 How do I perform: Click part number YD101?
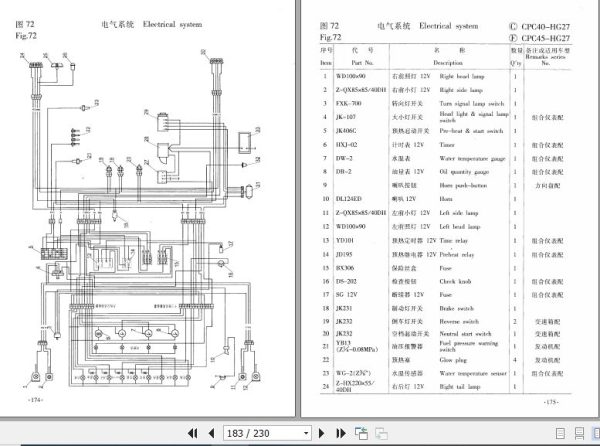(x=344, y=241)
